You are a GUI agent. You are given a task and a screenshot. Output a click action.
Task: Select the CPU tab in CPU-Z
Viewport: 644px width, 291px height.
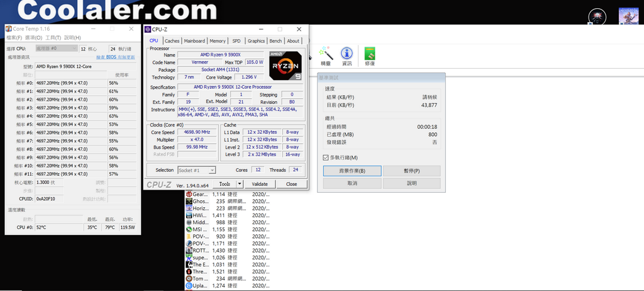point(153,40)
